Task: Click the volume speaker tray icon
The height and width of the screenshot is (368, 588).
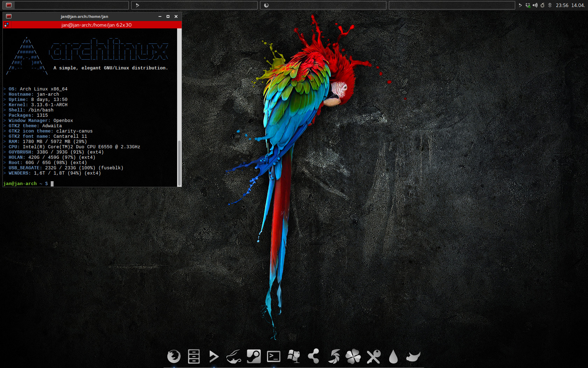Action: click(535, 5)
